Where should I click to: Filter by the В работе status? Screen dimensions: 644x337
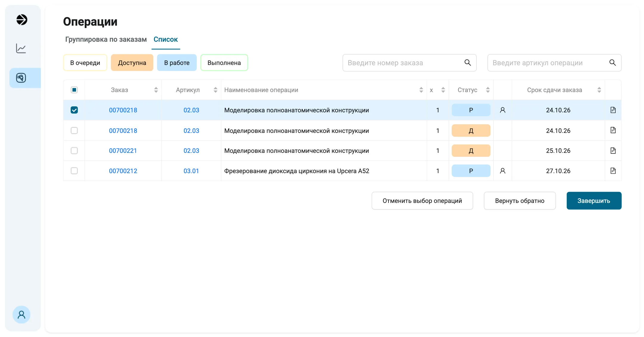[177, 63]
